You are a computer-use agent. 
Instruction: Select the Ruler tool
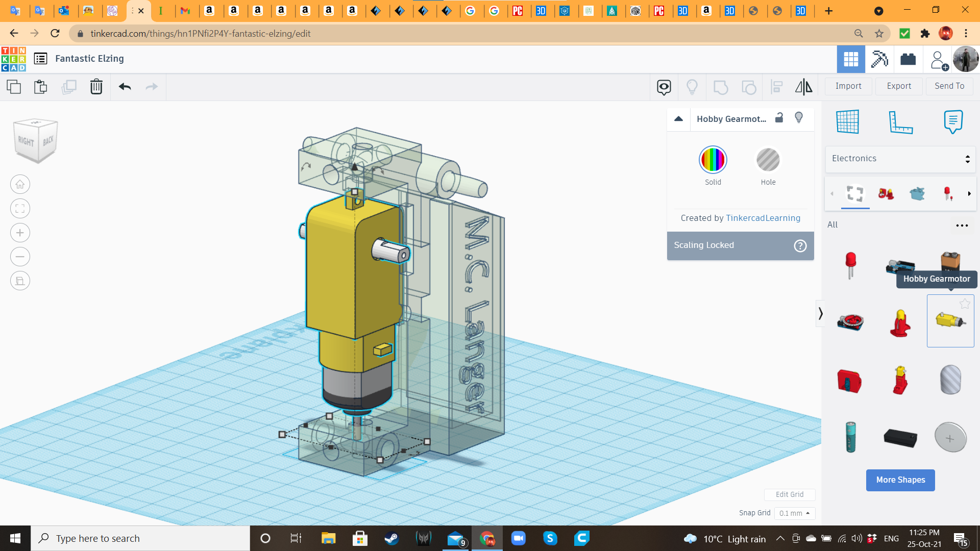pos(900,122)
